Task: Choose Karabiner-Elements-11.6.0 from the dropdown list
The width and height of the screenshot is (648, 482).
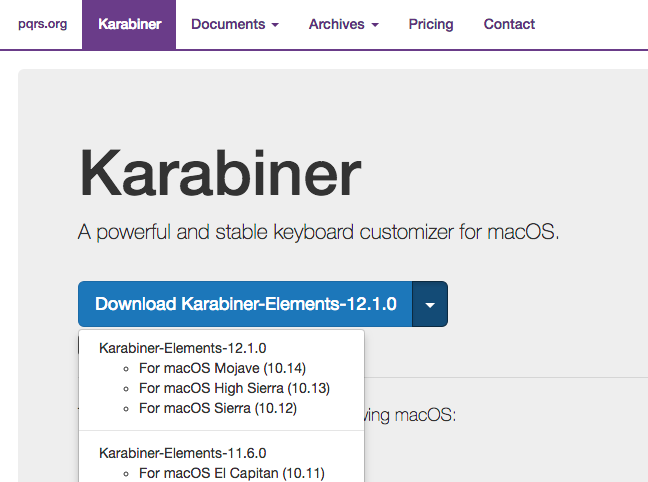Action: click(183, 453)
